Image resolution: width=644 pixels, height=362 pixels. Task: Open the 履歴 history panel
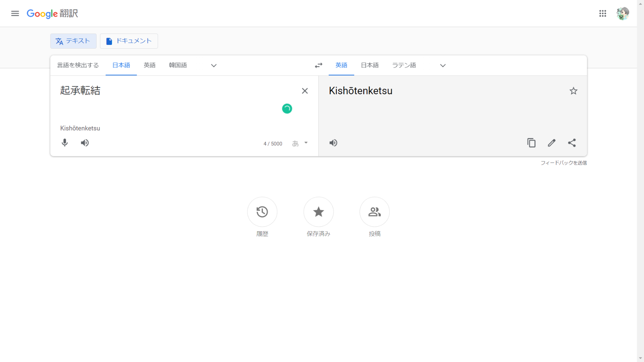point(262,212)
